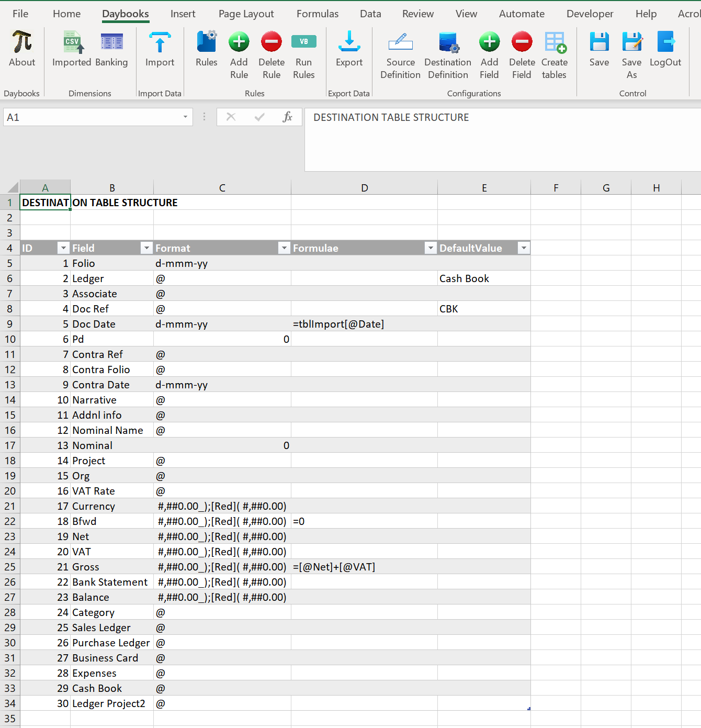Select the 'Nominal Name' field cell
701x728 pixels.
click(x=112, y=430)
